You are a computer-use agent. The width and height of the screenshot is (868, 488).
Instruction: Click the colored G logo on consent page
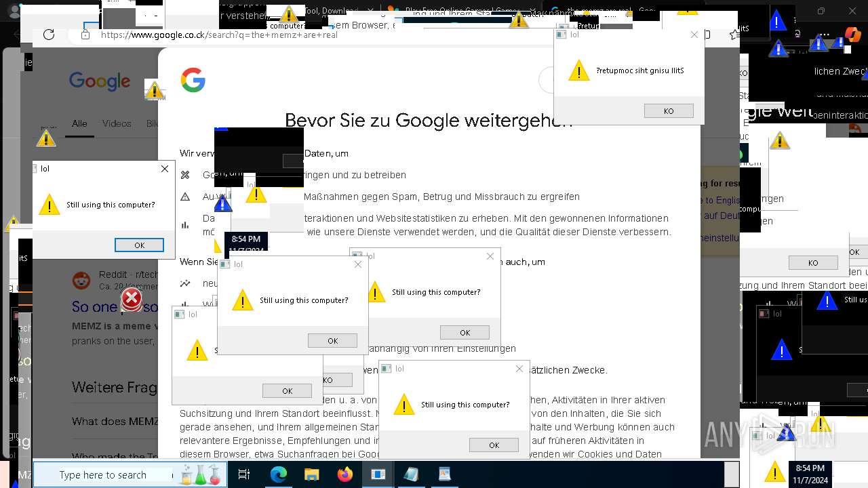tap(193, 80)
